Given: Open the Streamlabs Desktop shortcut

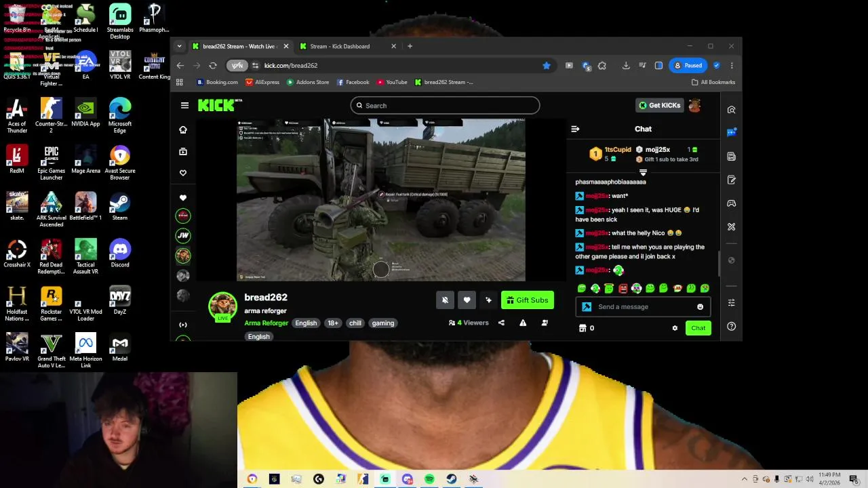Looking at the screenshot, I should pos(120,20).
